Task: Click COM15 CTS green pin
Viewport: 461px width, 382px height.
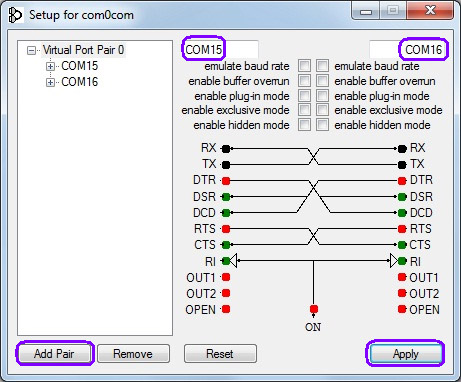Action: (x=226, y=245)
